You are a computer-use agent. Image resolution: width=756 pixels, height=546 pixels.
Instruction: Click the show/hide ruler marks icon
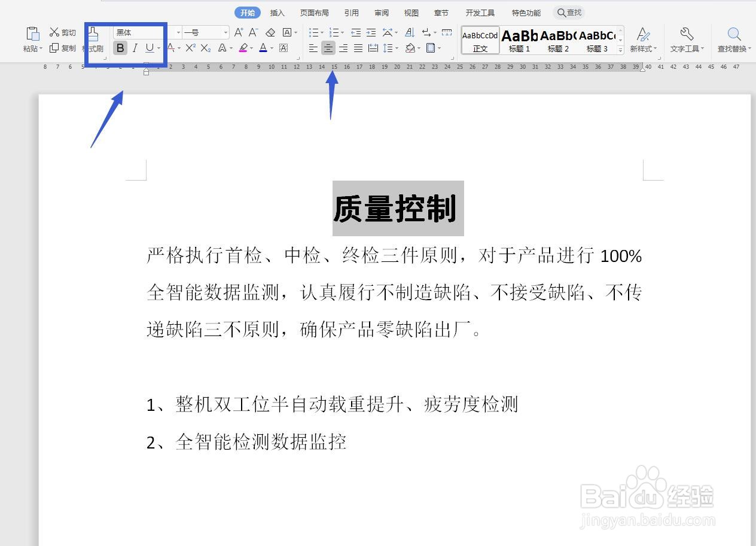[446, 32]
